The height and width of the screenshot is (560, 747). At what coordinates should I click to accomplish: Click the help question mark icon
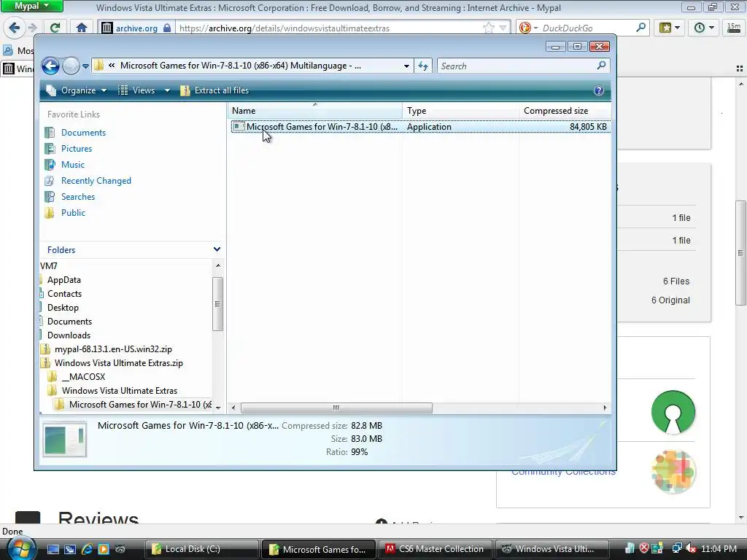click(599, 90)
